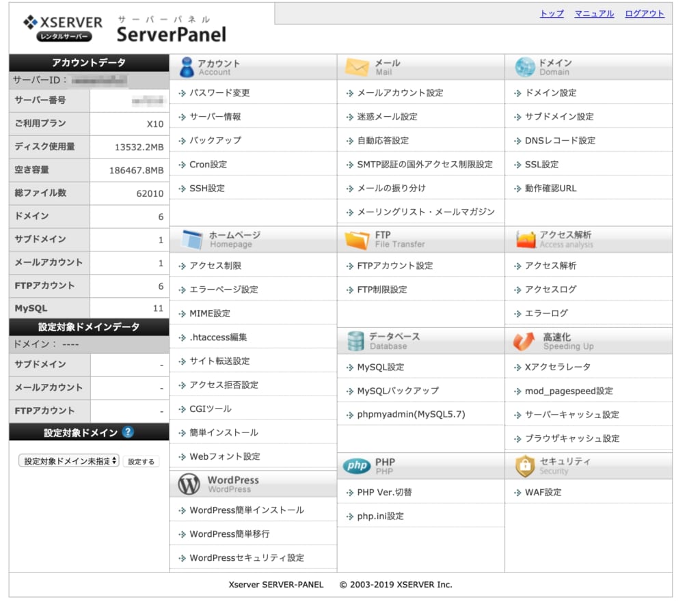The image size is (700, 608).
Task: Open FTP制限設定
Action: point(382,290)
